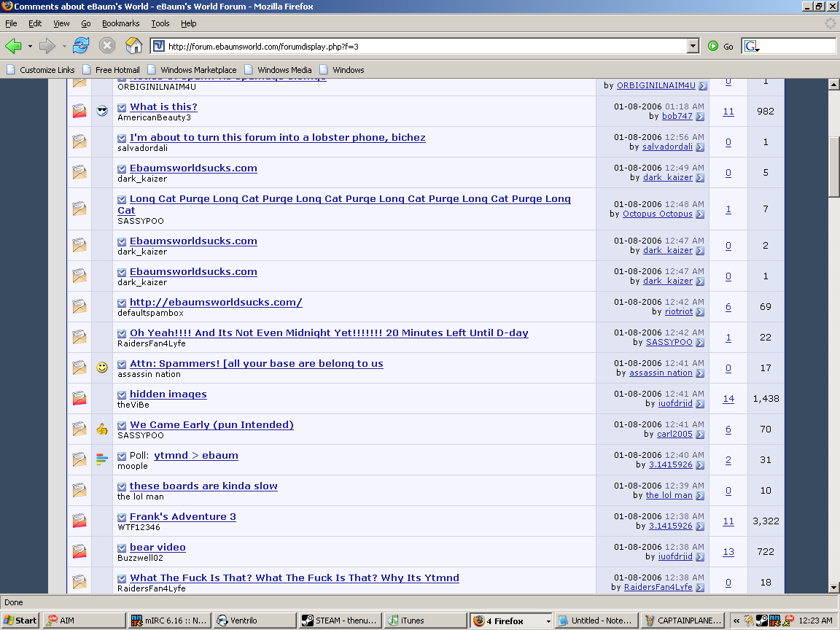The image size is (840, 630).
Task: Open the Tools menu
Action: pyautogui.click(x=160, y=23)
